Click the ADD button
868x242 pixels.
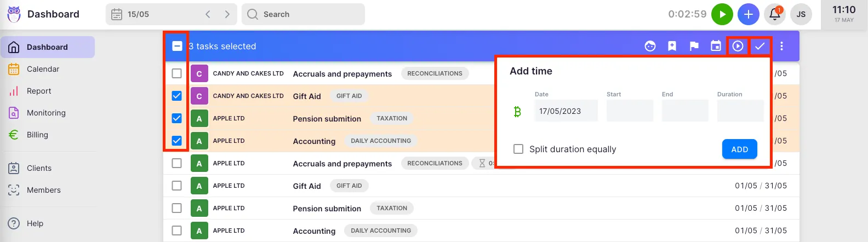pos(739,149)
